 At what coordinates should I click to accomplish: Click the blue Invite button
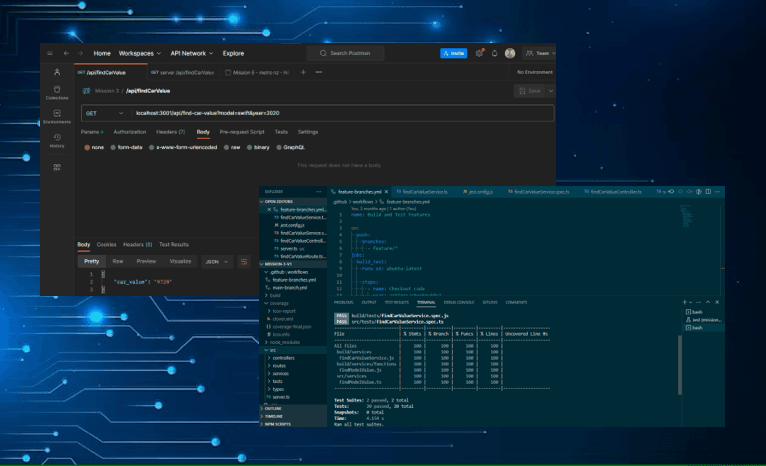coord(453,53)
